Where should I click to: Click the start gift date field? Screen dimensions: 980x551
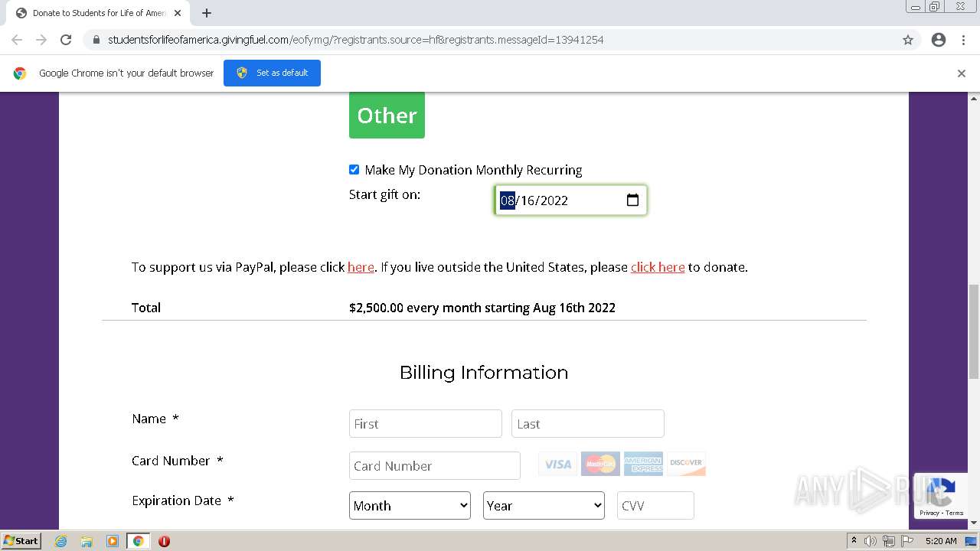point(571,200)
